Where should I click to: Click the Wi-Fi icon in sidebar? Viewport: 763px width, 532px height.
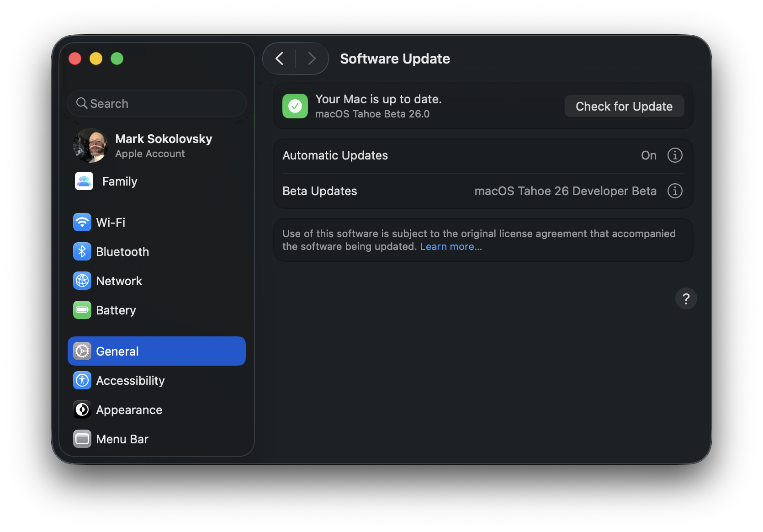point(82,223)
